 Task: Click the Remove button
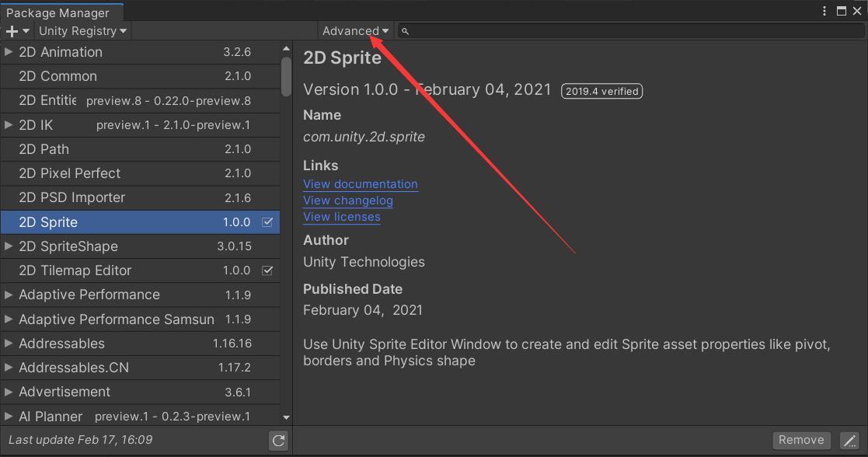pos(801,440)
